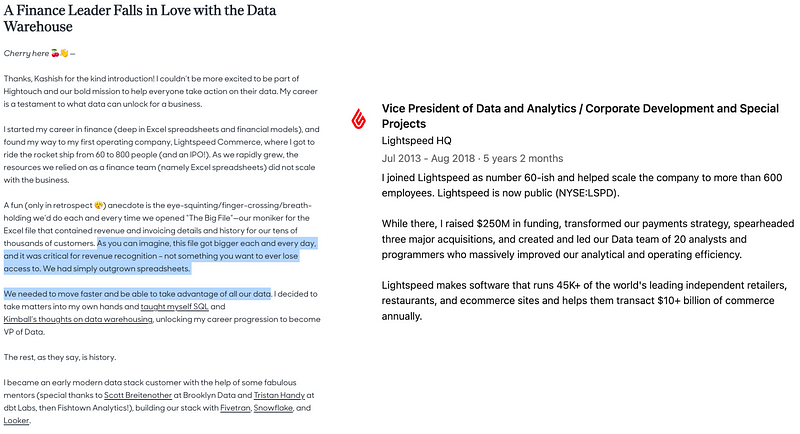Click the Lightspeed HQ company name

[x=423, y=141]
